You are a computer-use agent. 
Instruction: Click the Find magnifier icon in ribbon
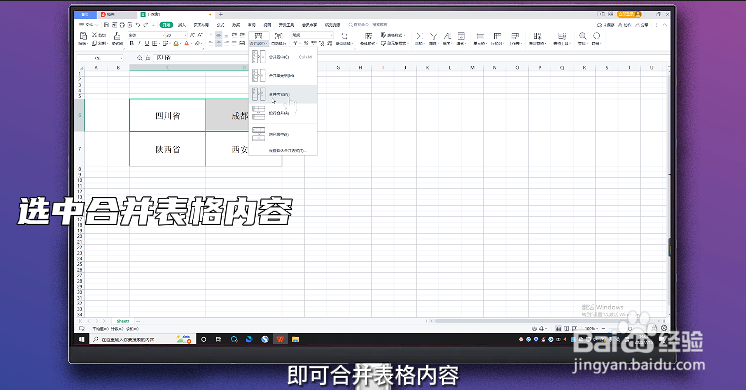click(583, 36)
